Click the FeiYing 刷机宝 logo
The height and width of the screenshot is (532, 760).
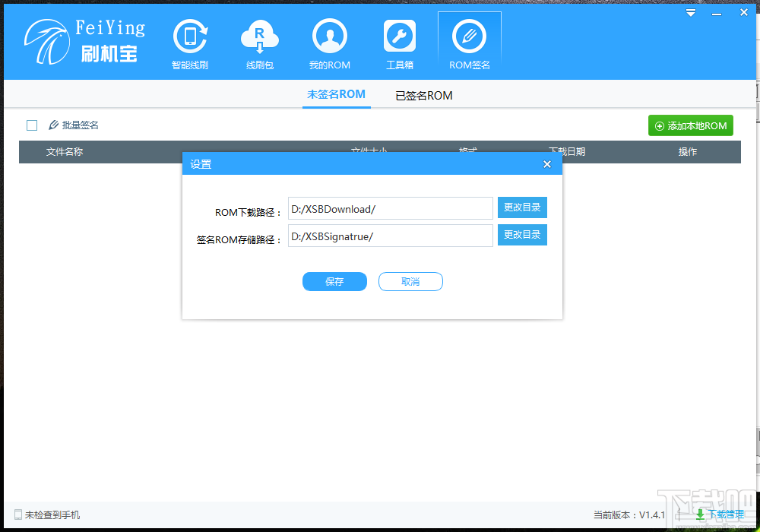click(x=85, y=42)
